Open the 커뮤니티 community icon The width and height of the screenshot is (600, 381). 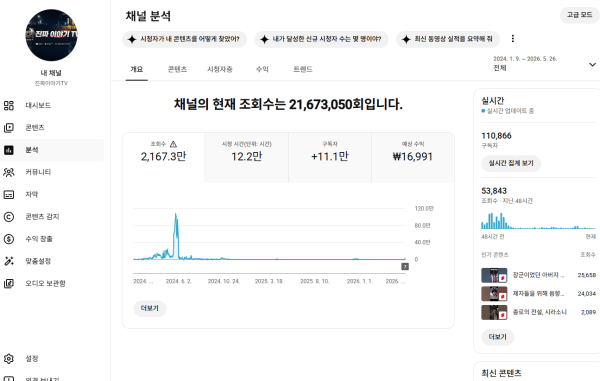9,172
